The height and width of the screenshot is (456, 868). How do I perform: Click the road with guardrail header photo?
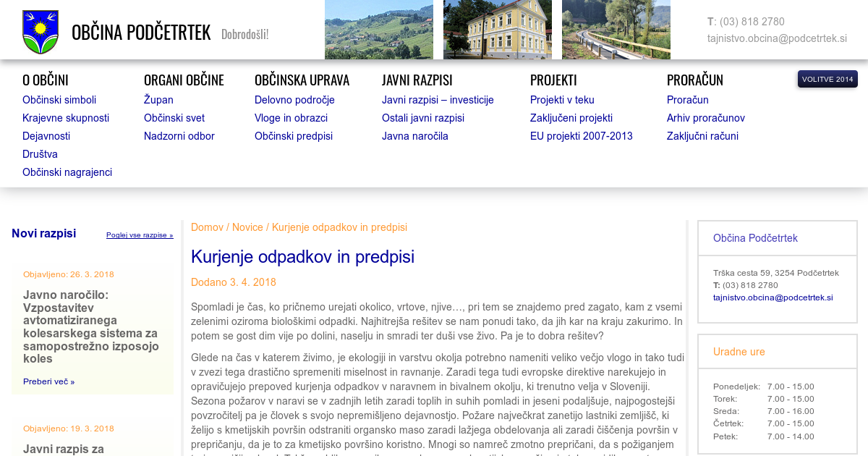click(616, 30)
